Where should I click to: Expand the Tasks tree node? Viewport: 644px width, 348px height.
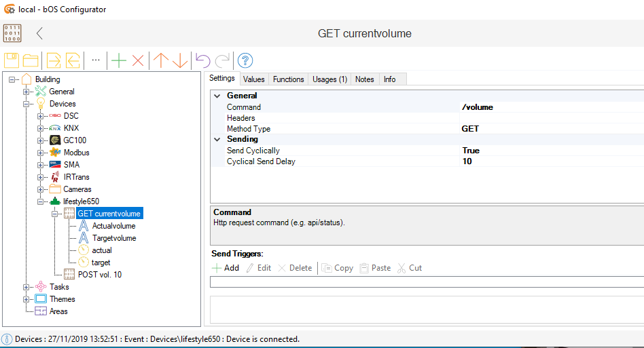point(26,287)
